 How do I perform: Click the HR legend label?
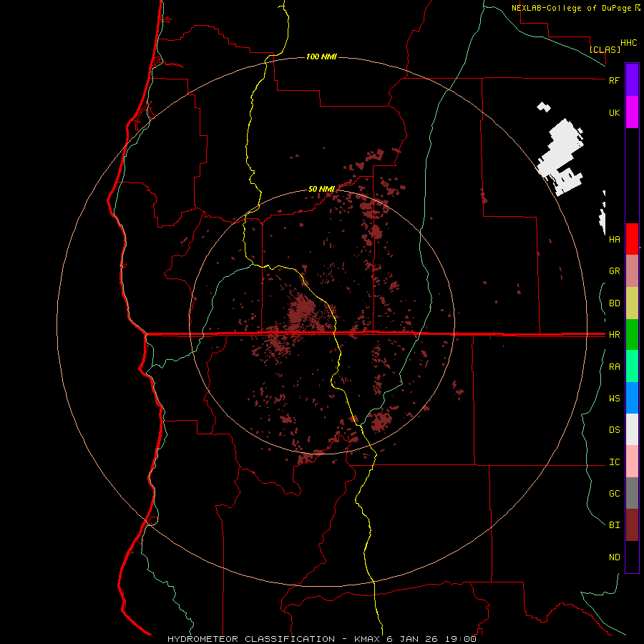pyautogui.click(x=614, y=335)
